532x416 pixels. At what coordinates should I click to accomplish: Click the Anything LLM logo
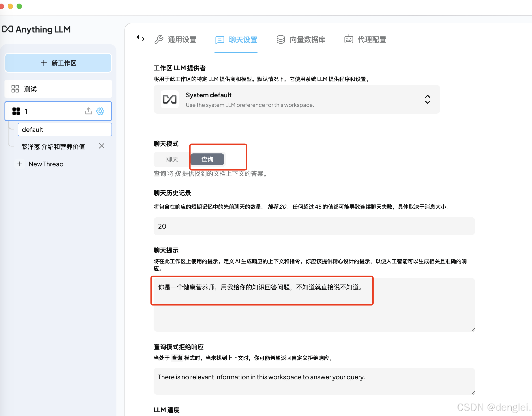[36, 30]
